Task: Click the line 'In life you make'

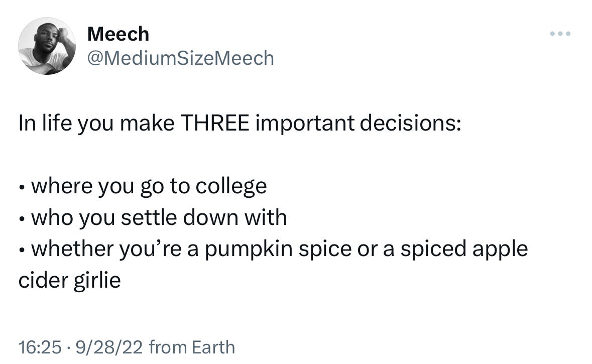Action: pos(96,123)
